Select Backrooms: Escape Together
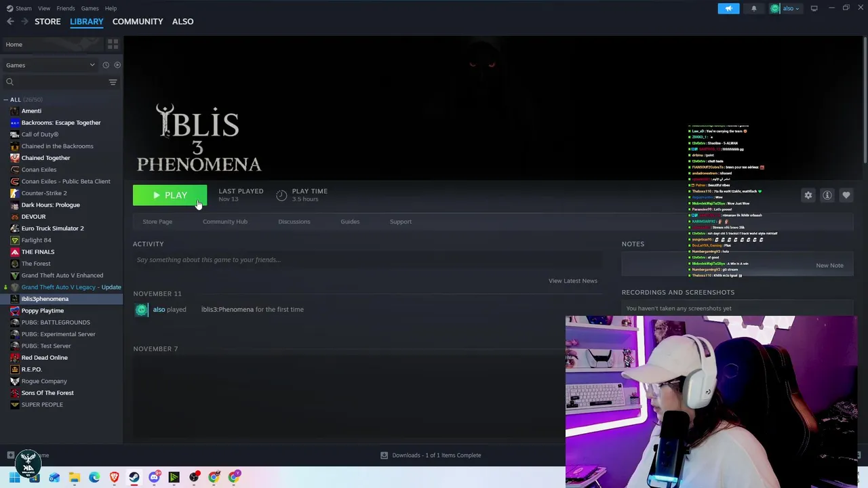 pos(61,123)
